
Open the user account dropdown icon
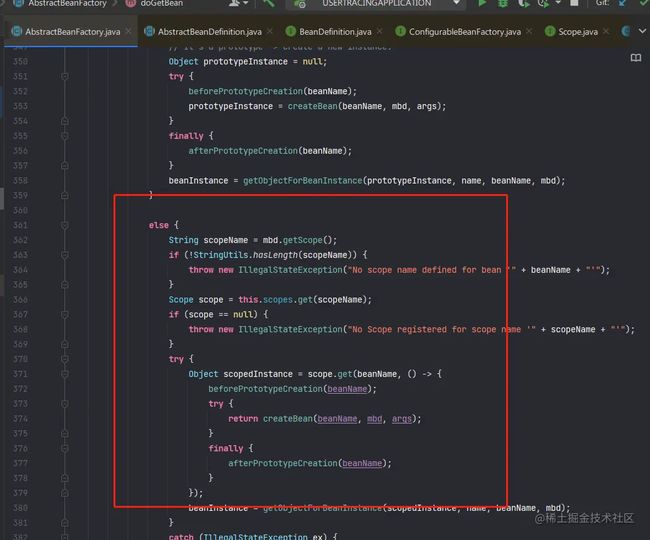coord(238,3)
